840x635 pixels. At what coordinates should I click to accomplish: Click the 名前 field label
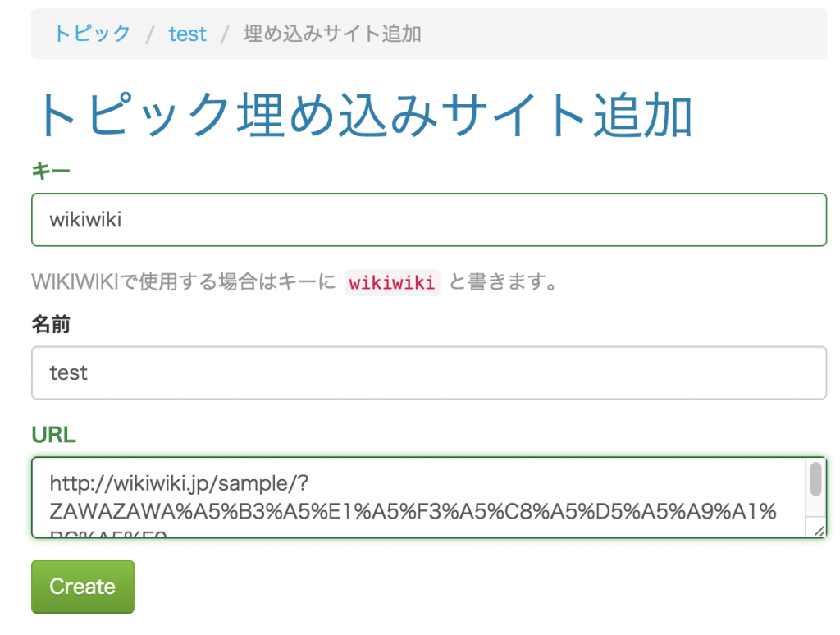(x=51, y=324)
